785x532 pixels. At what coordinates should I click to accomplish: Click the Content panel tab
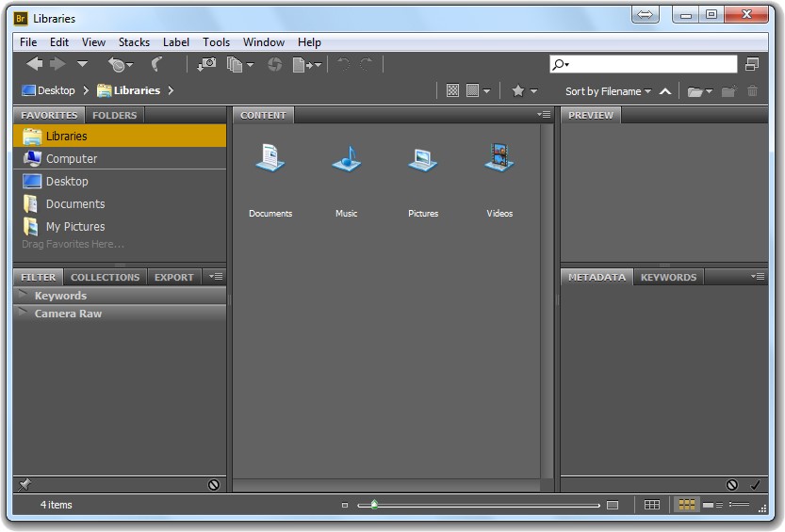coord(263,115)
